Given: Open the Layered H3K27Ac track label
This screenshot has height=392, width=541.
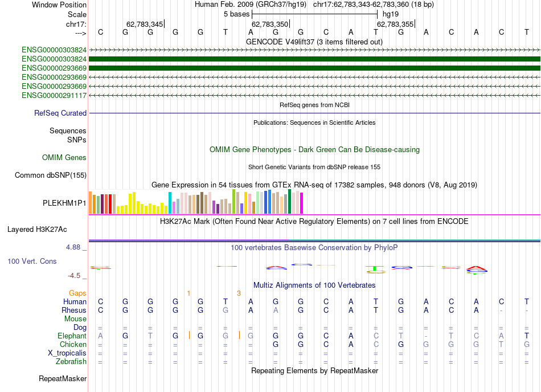Looking at the screenshot, I should [x=37, y=230].
